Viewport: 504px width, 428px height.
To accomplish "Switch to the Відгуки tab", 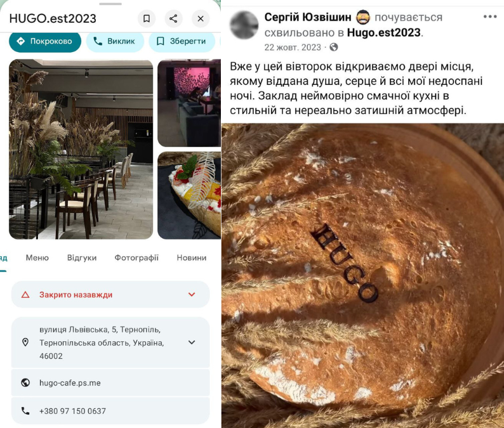I will coord(82,258).
